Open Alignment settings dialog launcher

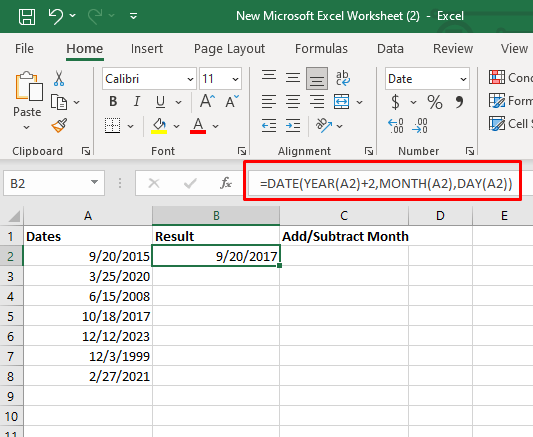(369, 151)
